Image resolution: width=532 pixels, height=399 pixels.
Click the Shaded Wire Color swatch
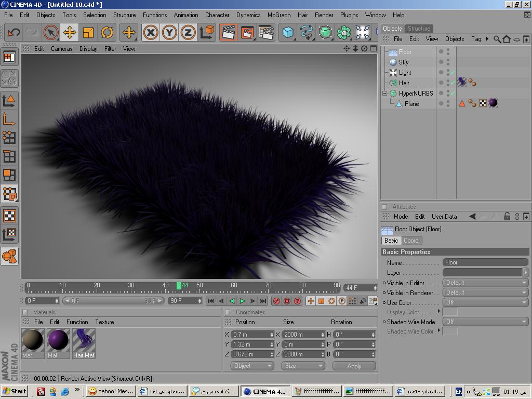[x=450, y=331]
